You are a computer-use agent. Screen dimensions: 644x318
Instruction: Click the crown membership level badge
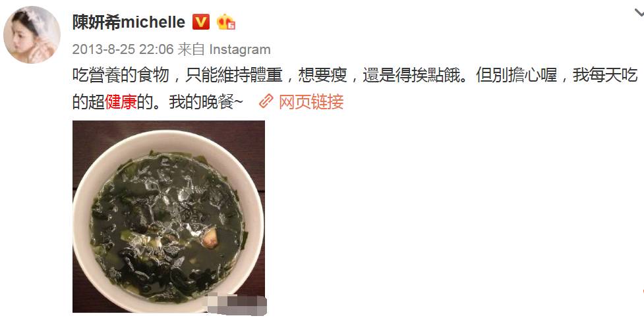225,22
